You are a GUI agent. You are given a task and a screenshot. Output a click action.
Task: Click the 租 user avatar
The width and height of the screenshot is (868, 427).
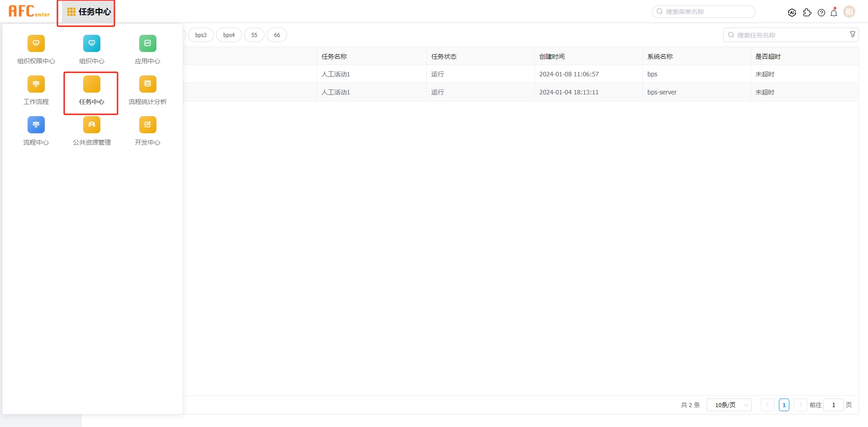849,11
